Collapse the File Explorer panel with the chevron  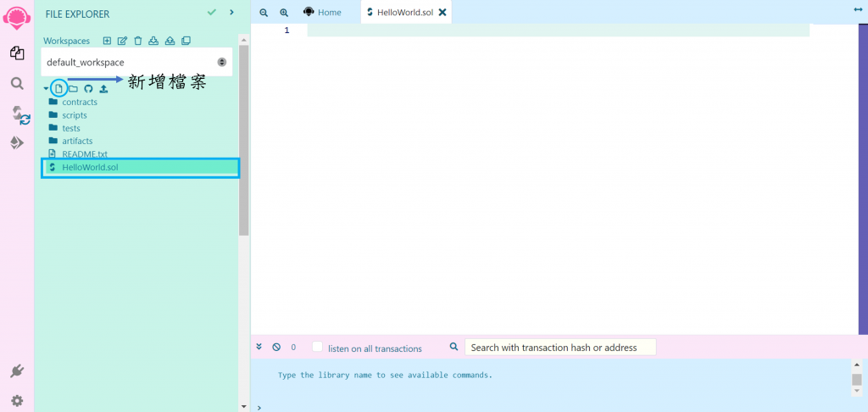pos(232,12)
